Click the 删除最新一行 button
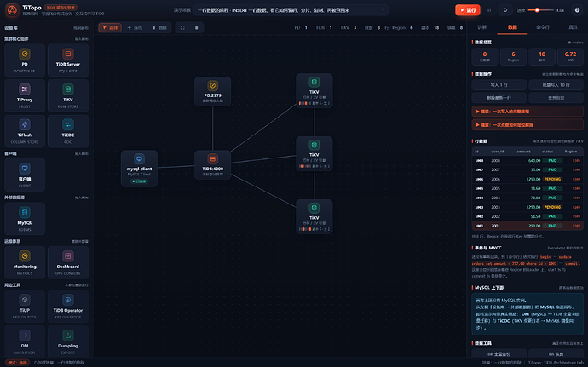The image size is (588, 367). click(499, 98)
